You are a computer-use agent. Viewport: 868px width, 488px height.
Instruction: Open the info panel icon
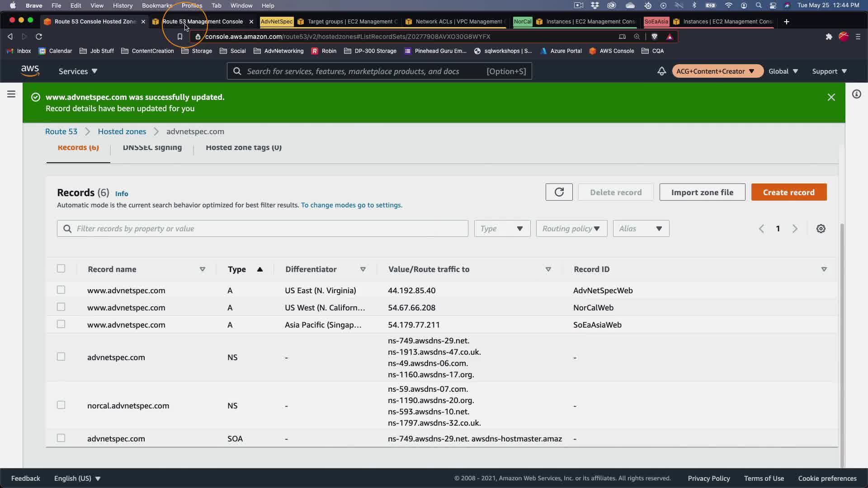856,94
